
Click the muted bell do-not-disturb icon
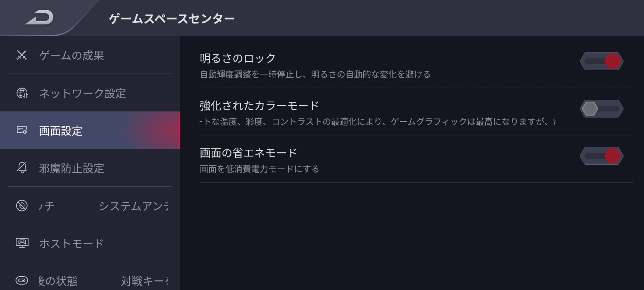pyautogui.click(x=22, y=167)
